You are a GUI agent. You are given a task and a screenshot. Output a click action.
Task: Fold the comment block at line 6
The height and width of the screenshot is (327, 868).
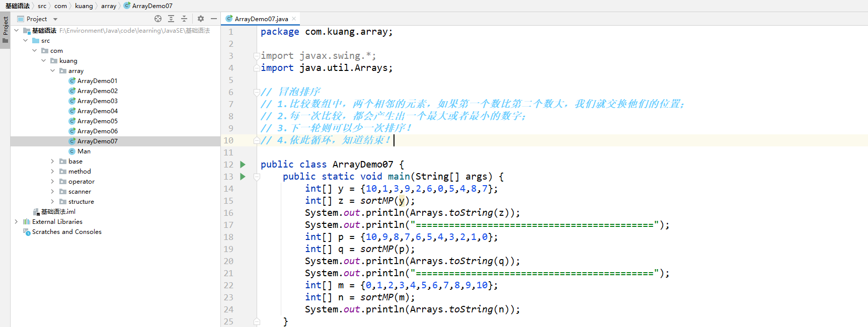pyautogui.click(x=257, y=92)
